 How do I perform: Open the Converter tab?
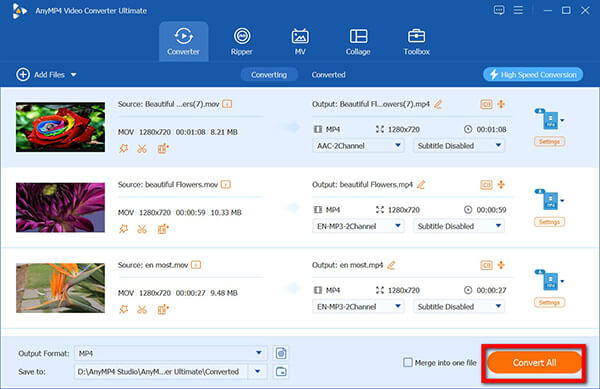click(184, 41)
